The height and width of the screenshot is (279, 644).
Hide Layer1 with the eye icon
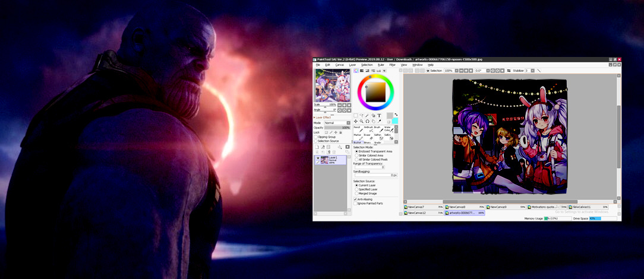(x=317, y=158)
